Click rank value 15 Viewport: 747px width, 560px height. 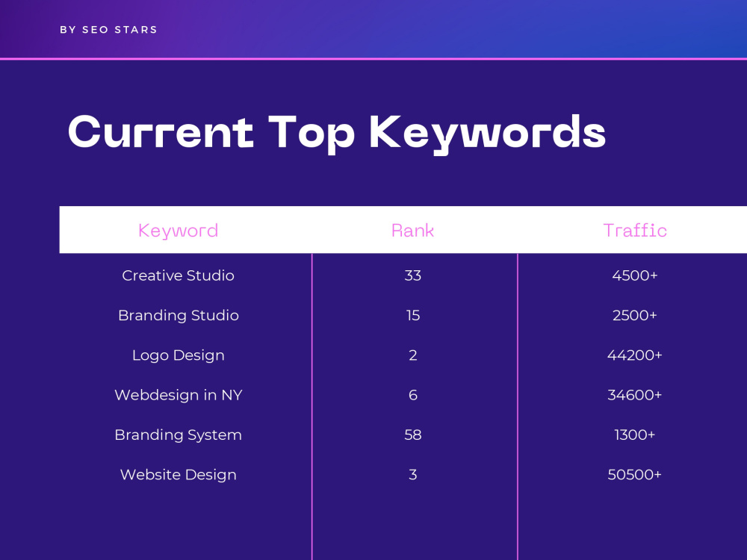tap(412, 315)
